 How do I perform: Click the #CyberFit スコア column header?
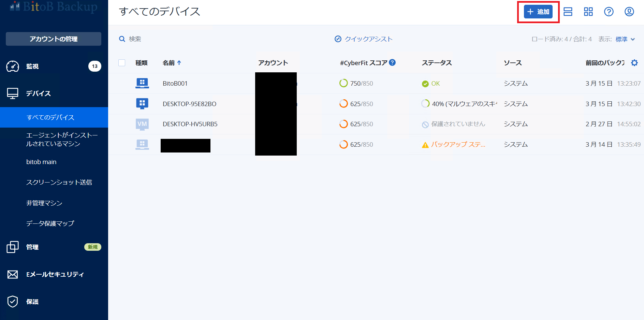pyautogui.click(x=364, y=63)
